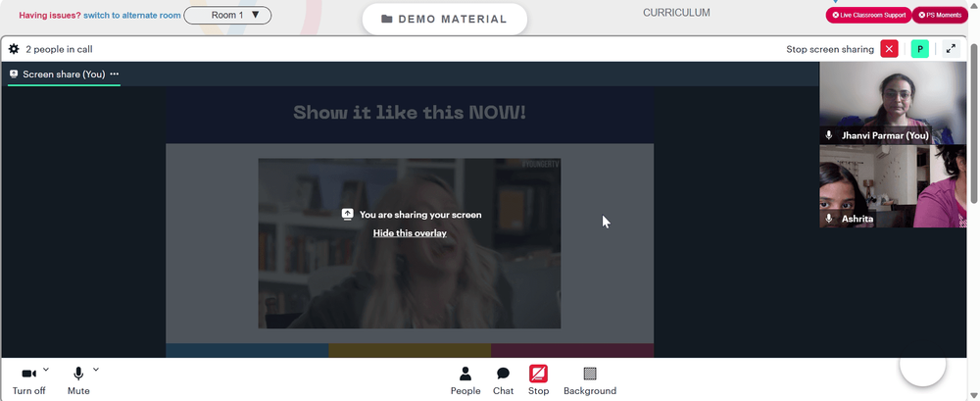Open PS Moments button
The height and width of the screenshot is (401, 980).
coord(940,15)
